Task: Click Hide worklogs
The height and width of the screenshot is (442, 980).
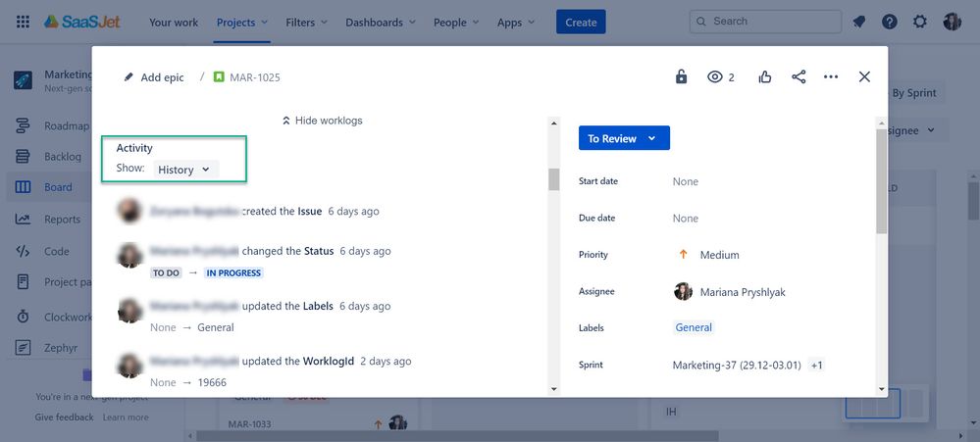Action: click(323, 121)
